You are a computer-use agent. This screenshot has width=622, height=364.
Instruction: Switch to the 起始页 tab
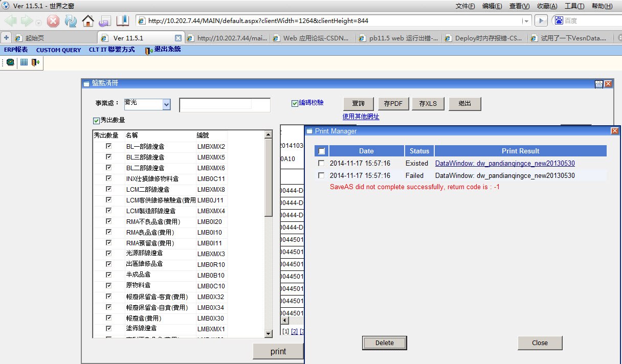pos(55,38)
